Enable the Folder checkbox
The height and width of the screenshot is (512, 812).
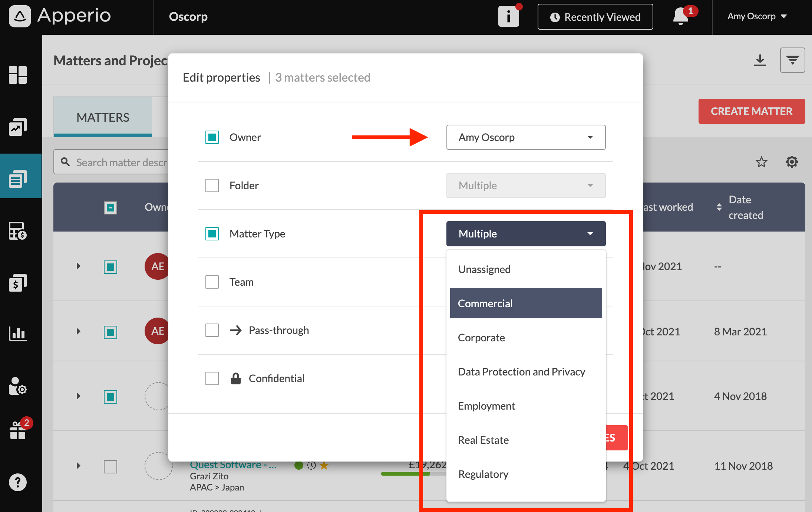click(x=212, y=186)
